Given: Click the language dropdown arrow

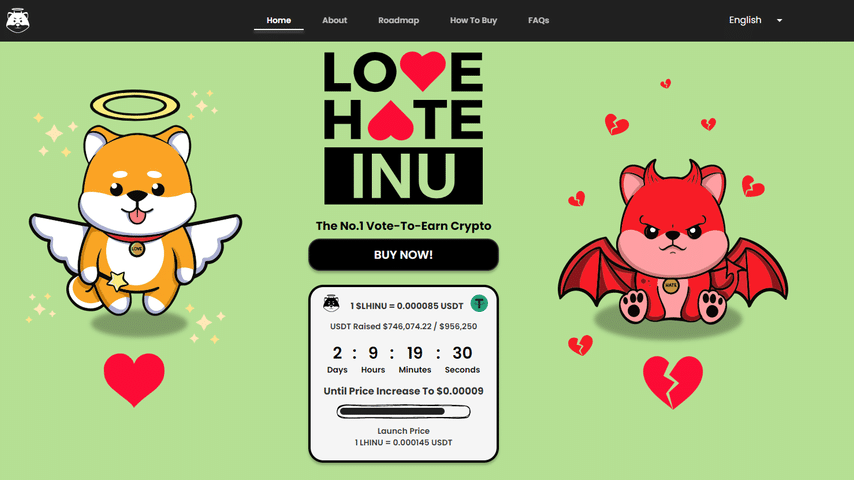Looking at the screenshot, I should pyautogui.click(x=779, y=21).
